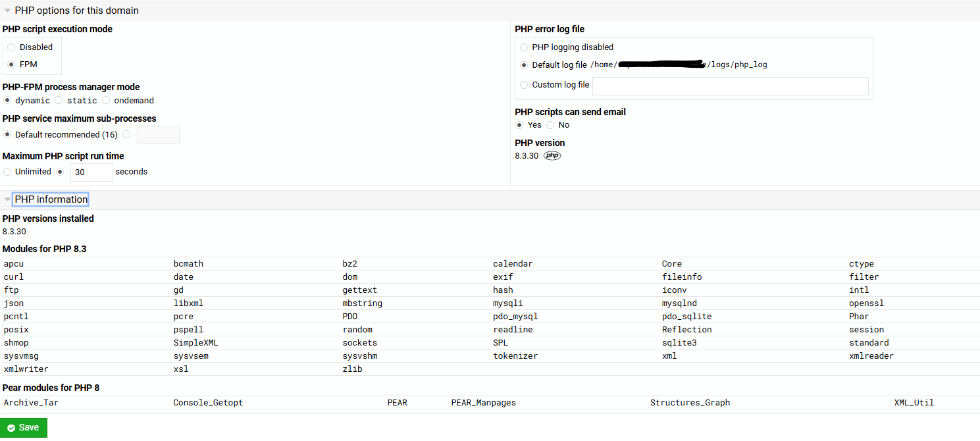Image resolution: width=980 pixels, height=441 pixels.
Task: Select Default log file option
Action: 524,65
